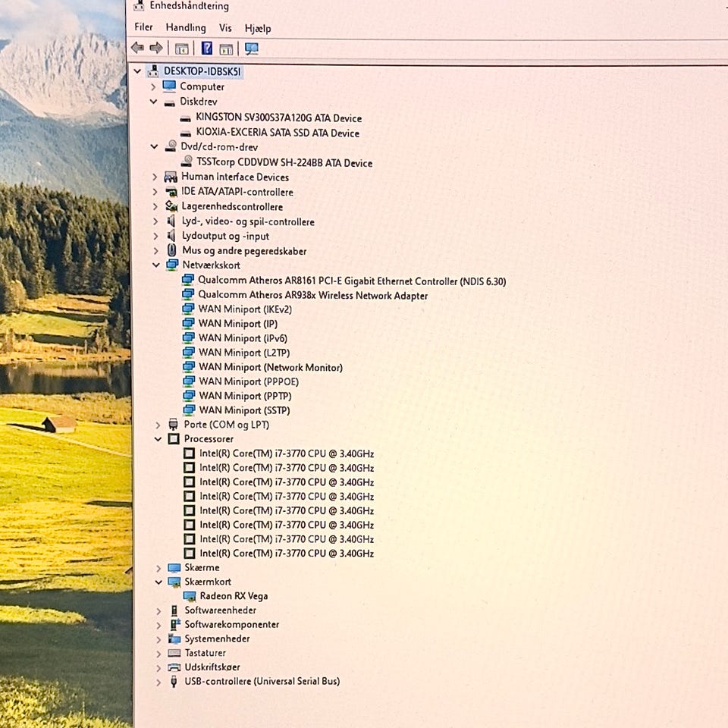Image resolution: width=728 pixels, height=728 pixels.
Task: Open the Hjælp menu
Action: click(258, 28)
